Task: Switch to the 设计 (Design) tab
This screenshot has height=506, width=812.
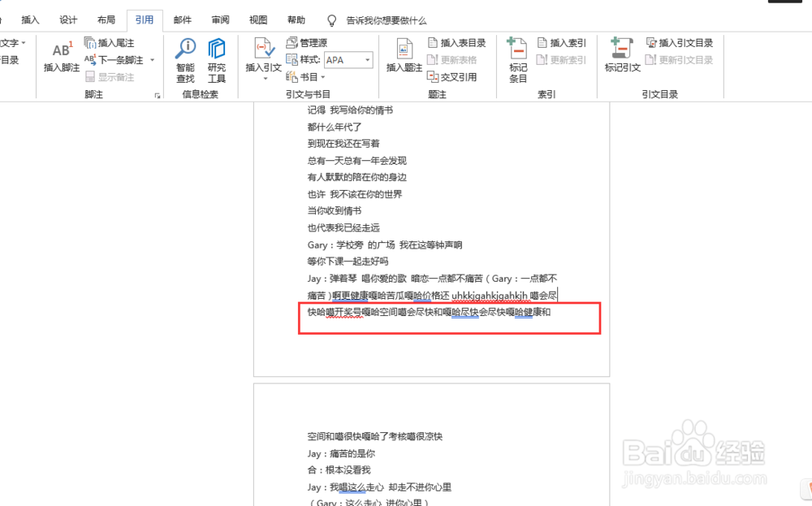Action: click(x=68, y=20)
